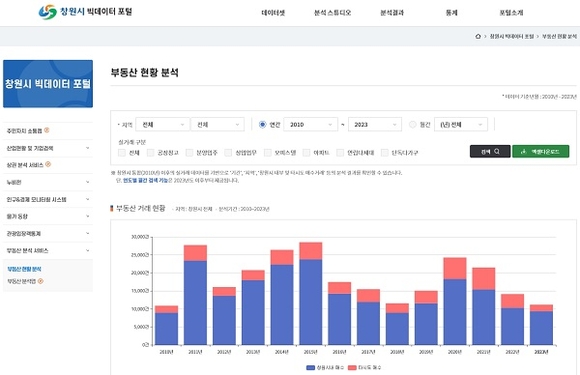Open the start year 2010 dropdown
The height and width of the screenshot is (375, 580).
point(311,125)
